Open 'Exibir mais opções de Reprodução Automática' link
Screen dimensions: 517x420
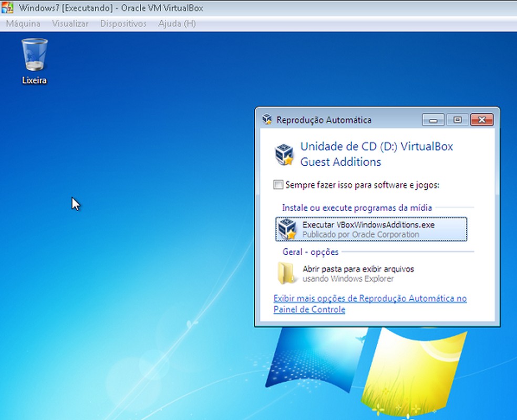point(370,304)
